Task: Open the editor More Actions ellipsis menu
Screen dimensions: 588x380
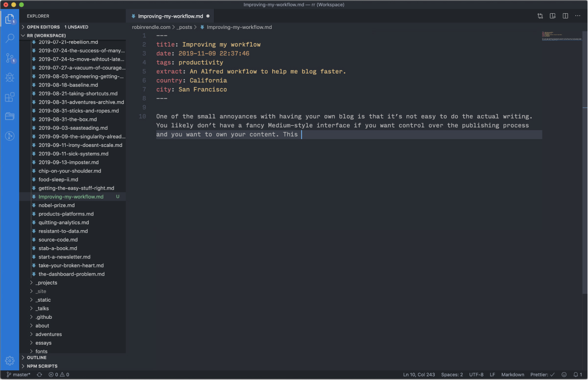Action: (578, 16)
